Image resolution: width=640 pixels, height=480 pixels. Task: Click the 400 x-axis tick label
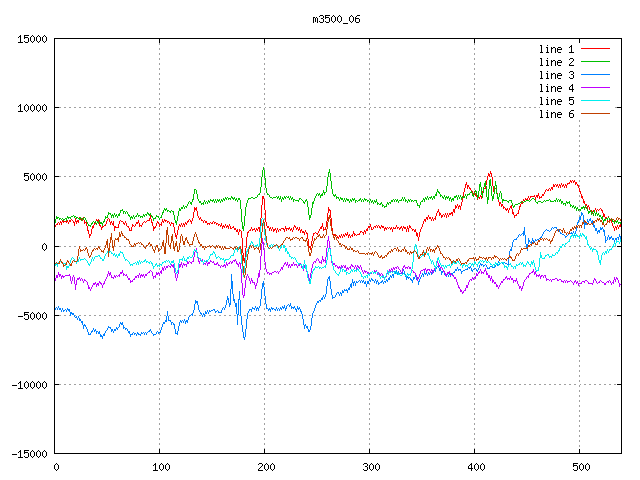[474, 467]
